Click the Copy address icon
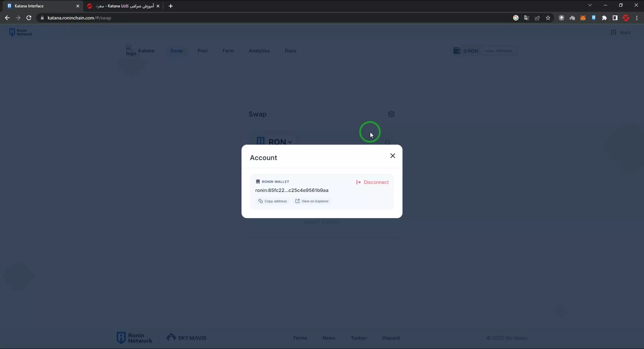The image size is (644, 349). coord(260,201)
